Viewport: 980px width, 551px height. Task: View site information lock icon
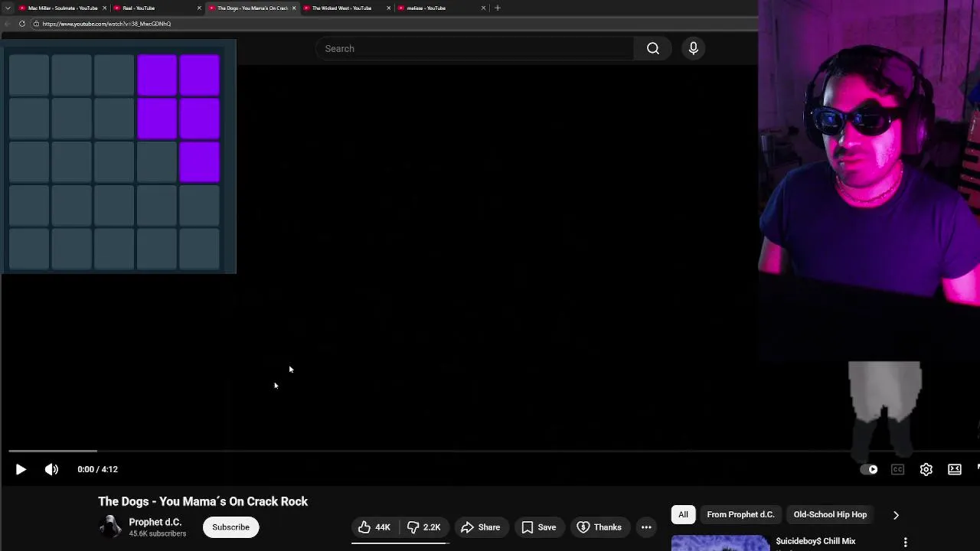tap(36, 24)
